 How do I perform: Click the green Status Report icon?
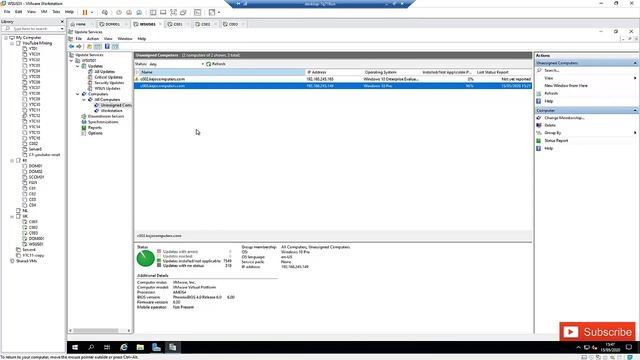coord(539,141)
